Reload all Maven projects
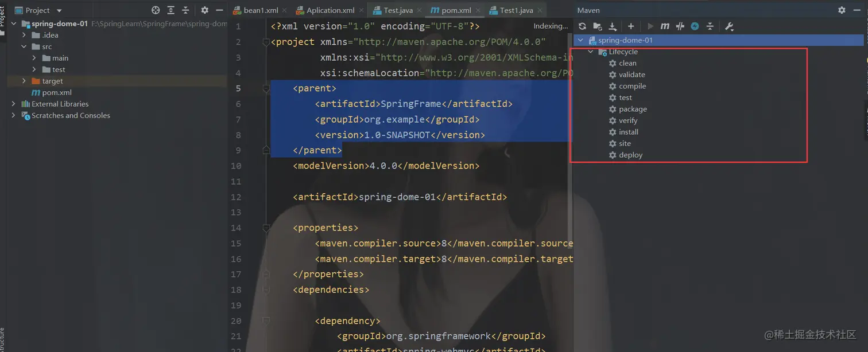Viewport: 868px width, 352px height. coord(582,26)
